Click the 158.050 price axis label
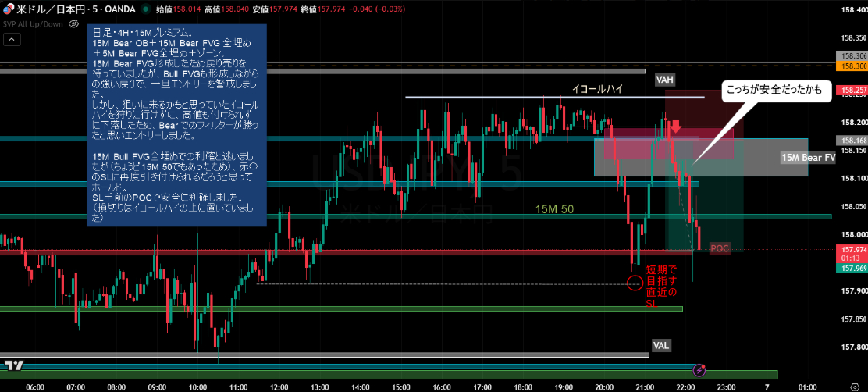 (853, 206)
